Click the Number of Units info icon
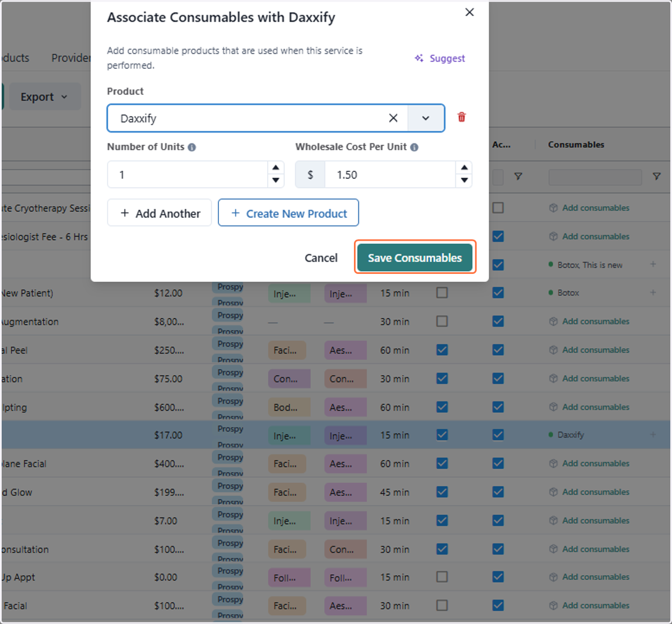The image size is (672, 624). tap(192, 147)
